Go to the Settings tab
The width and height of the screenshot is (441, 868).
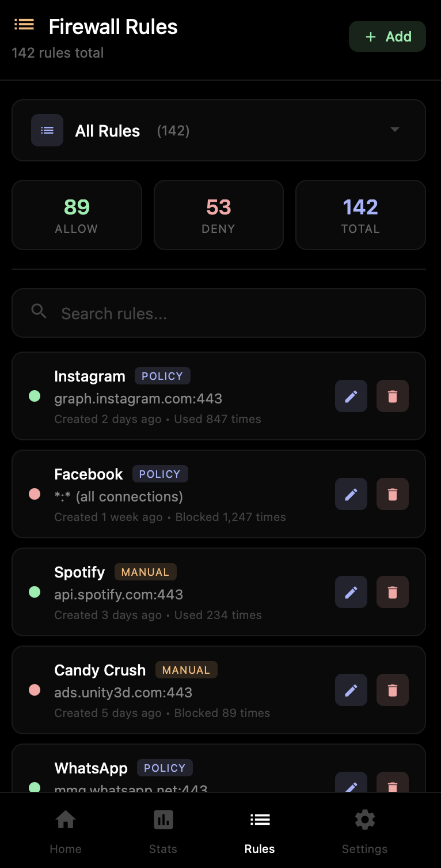[x=364, y=831]
